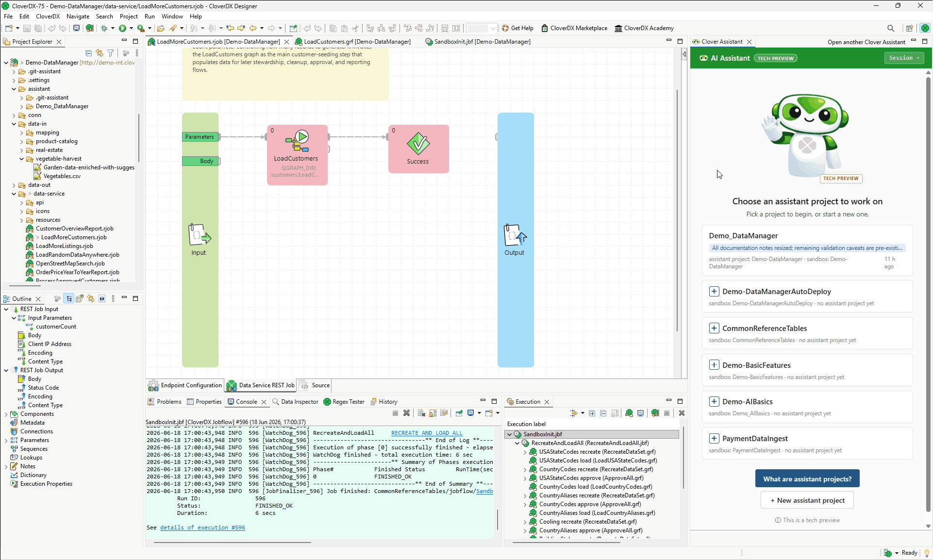Expand the Components outline node
Viewport: 933px width, 560px height.
(x=6, y=414)
